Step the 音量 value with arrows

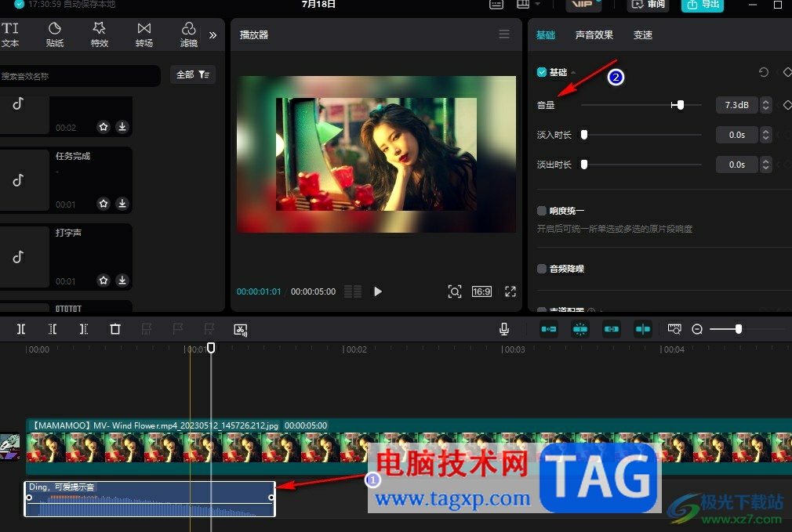(x=766, y=105)
